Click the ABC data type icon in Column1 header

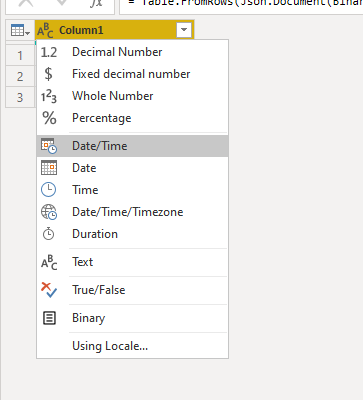click(x=45, y=31)
